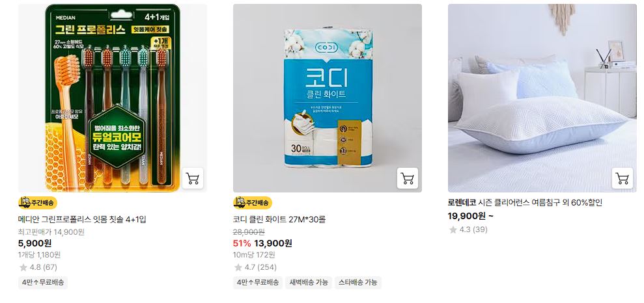644x303 pixels.
Task: Click the 5,900원 toothbrush price
Action: pyautogui.click(x=35, y=243)
